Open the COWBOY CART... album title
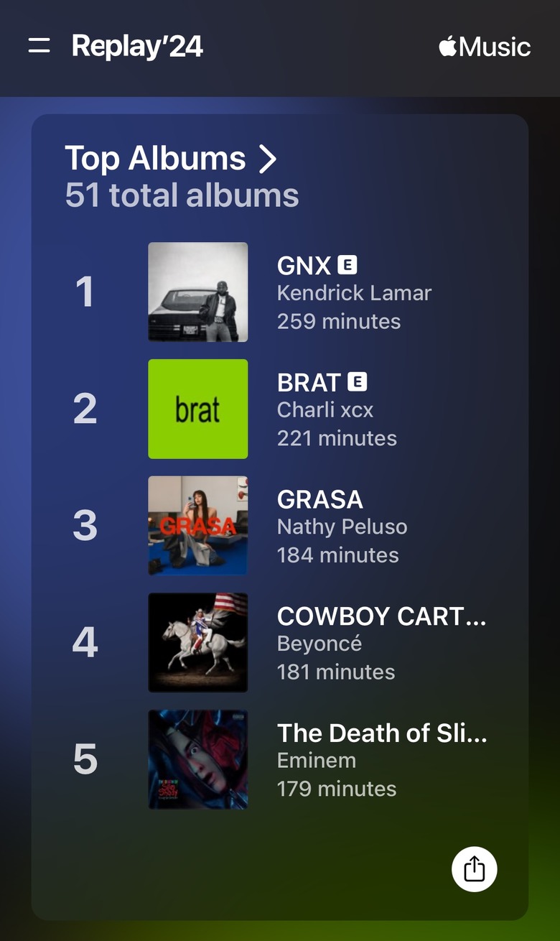The width and height of the screenshot is (560, 941). coord(381,616)
